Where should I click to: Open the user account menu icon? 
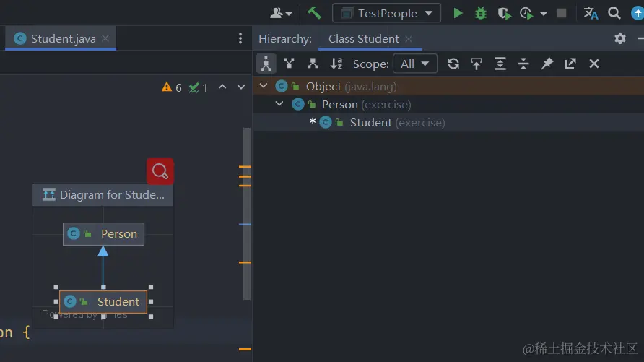click(x=281, y=13)
